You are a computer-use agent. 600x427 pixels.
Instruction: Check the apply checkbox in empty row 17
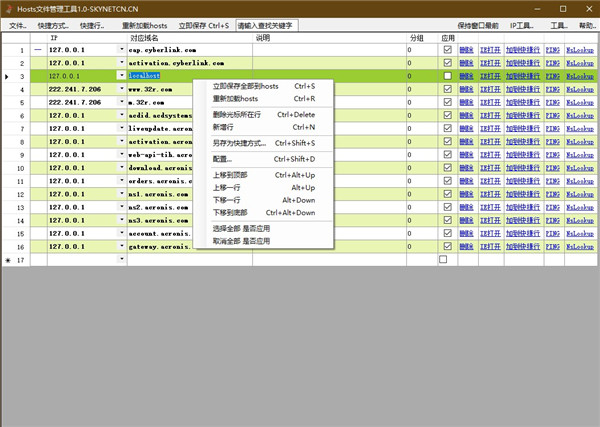click(x=443, y=259)
